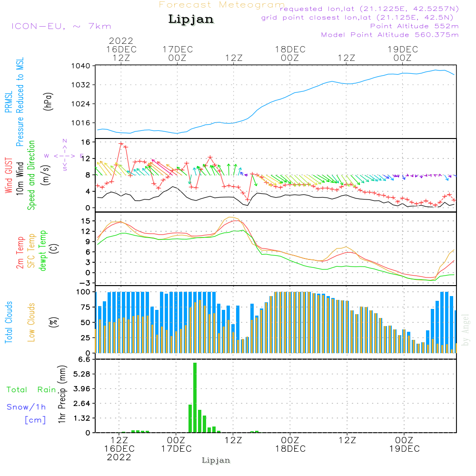The image size is (476, 476).
Task: Click the Wind GUST axis label
Action: coord(9,176)
